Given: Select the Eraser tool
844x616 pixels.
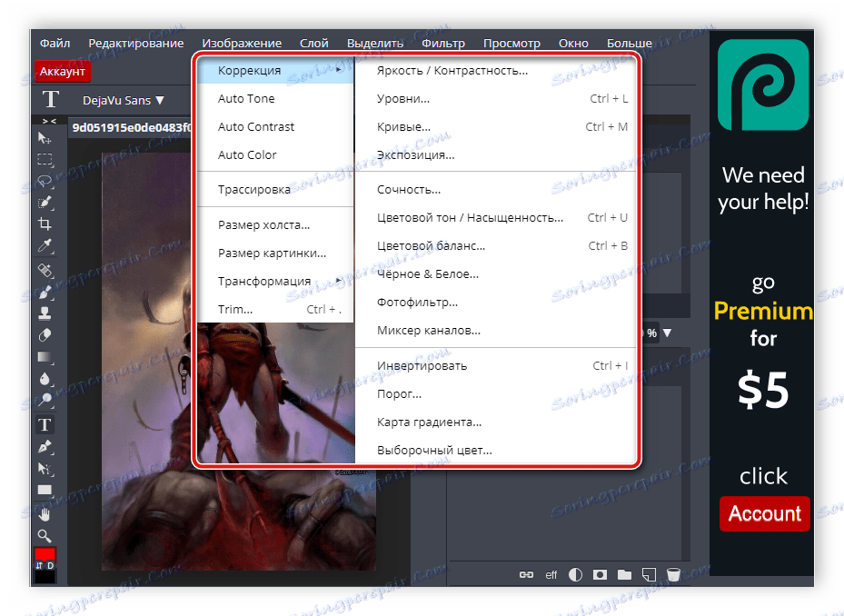Looking at the screenshot, I should click(x=45, y=335).
